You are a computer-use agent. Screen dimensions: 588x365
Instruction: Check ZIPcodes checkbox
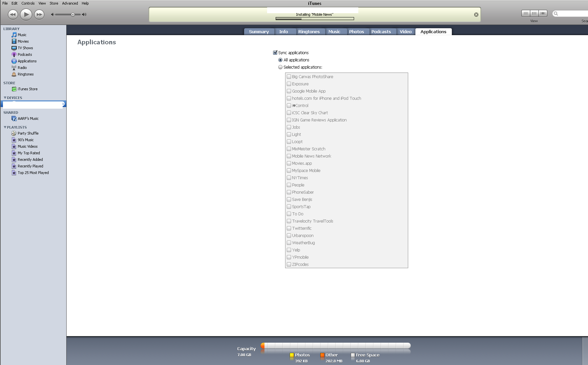[x=289, y=264]
